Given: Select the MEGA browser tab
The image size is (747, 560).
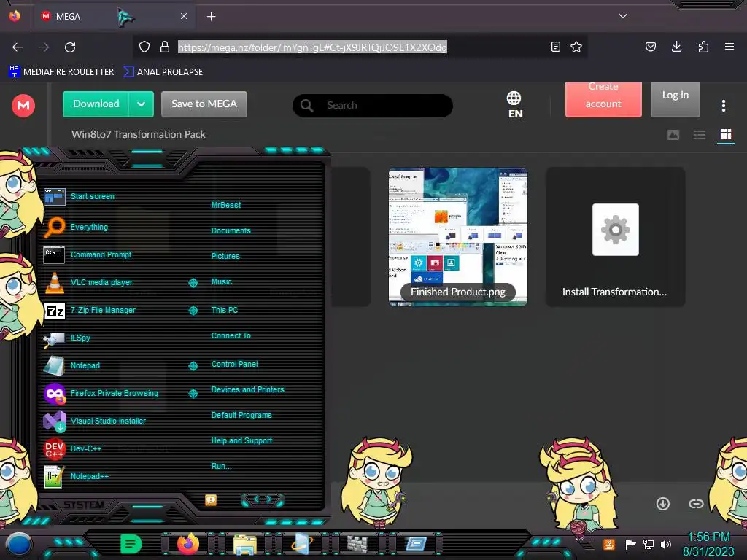Looking at the screenshot, I should (113, 17).
